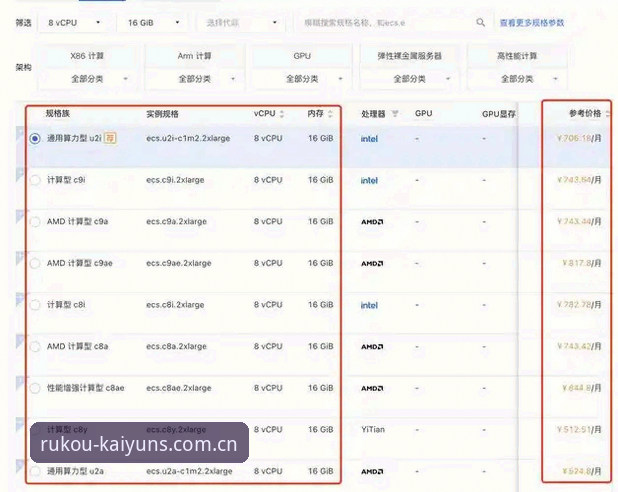Open the 16 GiB memory dropdown

[x=153, y=23]
